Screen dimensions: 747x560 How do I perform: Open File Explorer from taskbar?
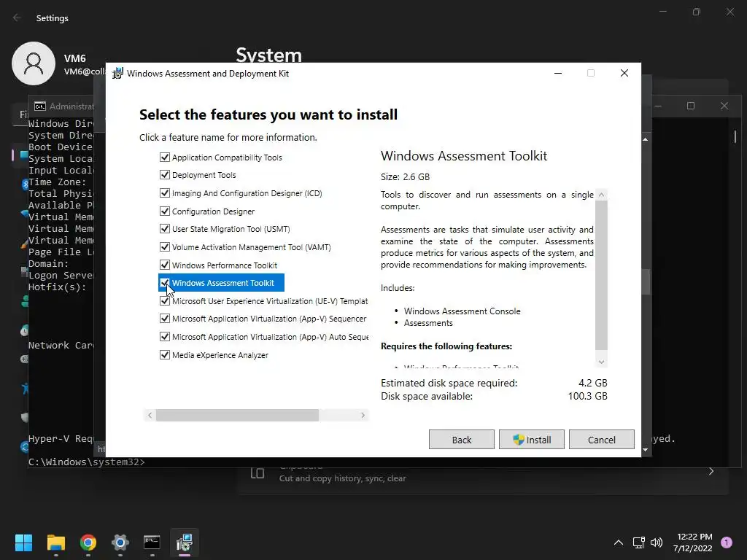[x=55, y=542]
